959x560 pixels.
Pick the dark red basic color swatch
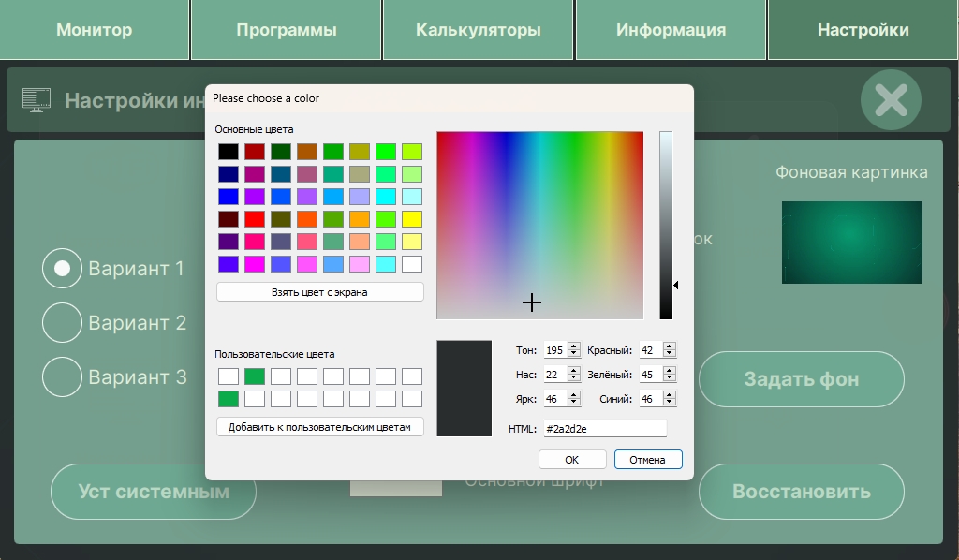255,151
